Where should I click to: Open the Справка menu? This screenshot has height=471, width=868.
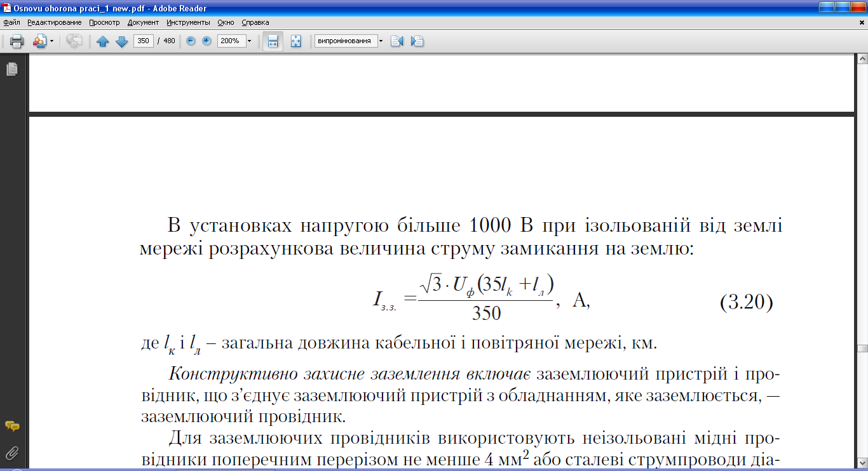tap(255, 22)
